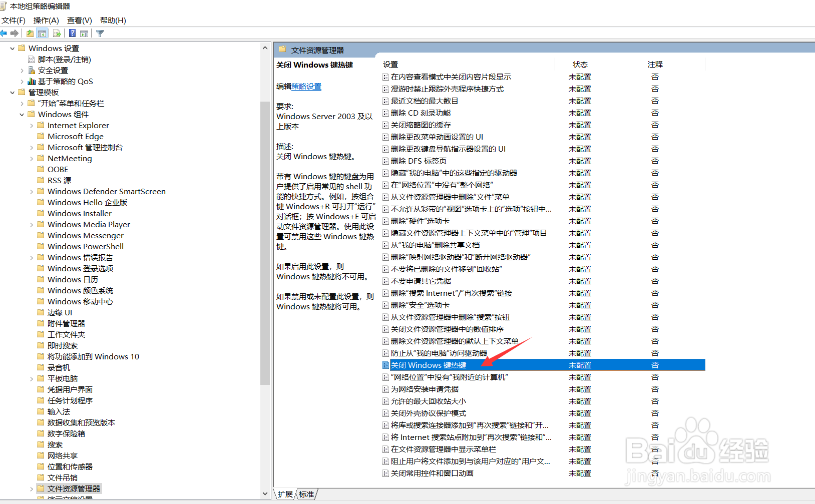Viewport: 815px width, 504px height.
Task: Select 任务计划程序 in the tree
Action: [70, 401]
